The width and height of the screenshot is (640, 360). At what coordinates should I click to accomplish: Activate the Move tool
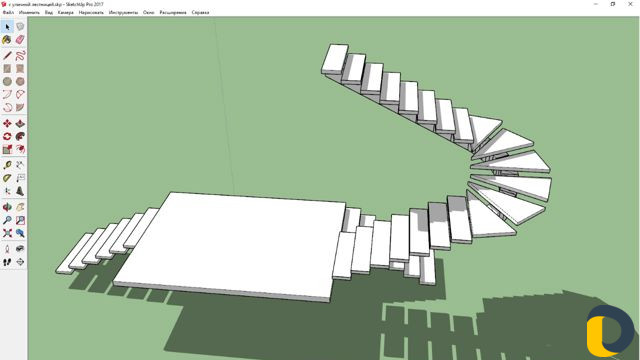tap(7, 123)
